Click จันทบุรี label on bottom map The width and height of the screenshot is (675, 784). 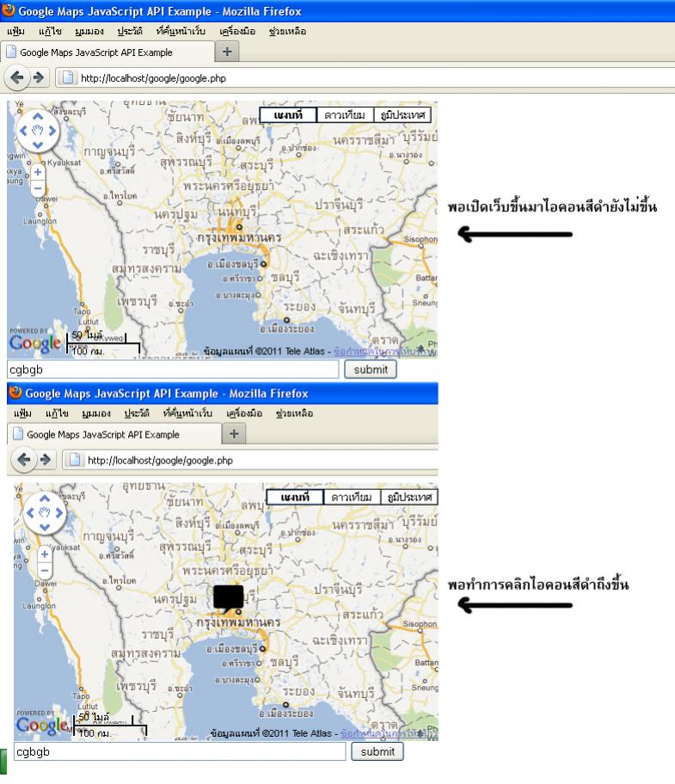point(357,694)
